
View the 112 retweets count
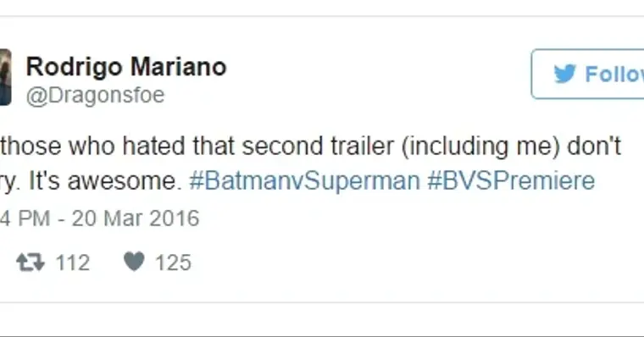coord(73,262)
